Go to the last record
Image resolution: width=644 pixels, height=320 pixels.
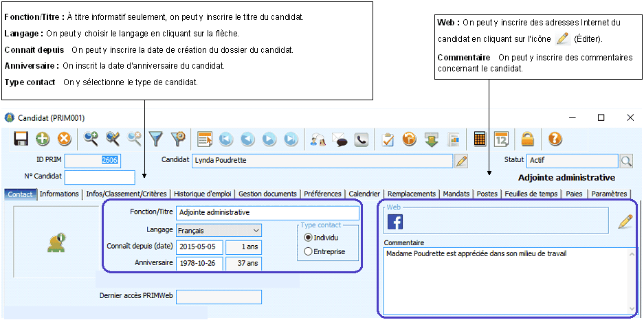click(291, 139)
